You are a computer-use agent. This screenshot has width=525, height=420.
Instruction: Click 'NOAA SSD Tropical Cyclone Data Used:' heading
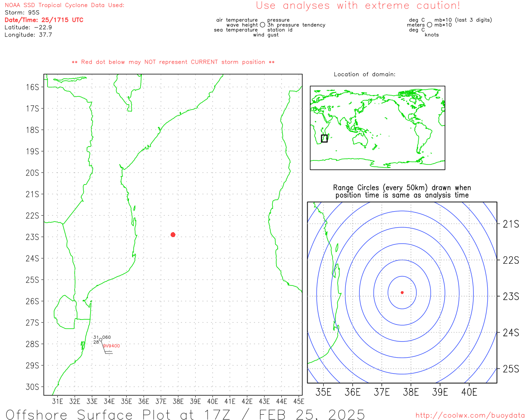tap(64, 5)
